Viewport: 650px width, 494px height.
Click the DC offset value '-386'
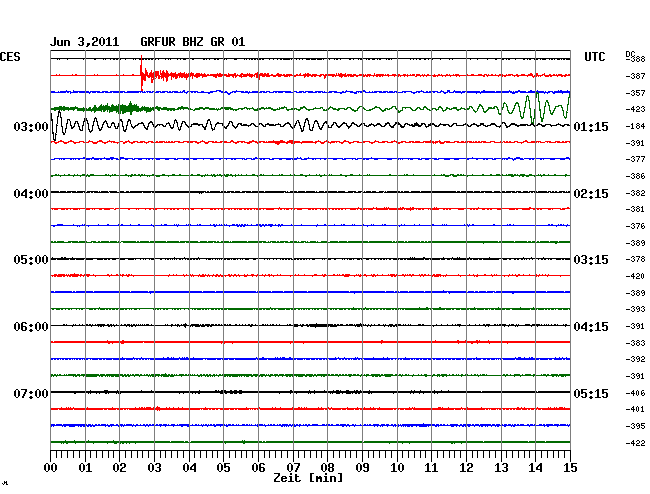pos(635,176)
